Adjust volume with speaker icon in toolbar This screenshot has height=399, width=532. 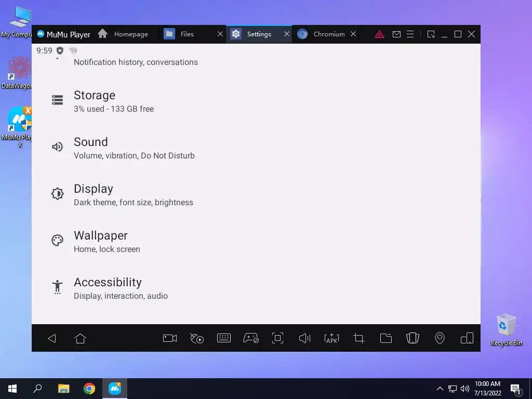point(304,338)
